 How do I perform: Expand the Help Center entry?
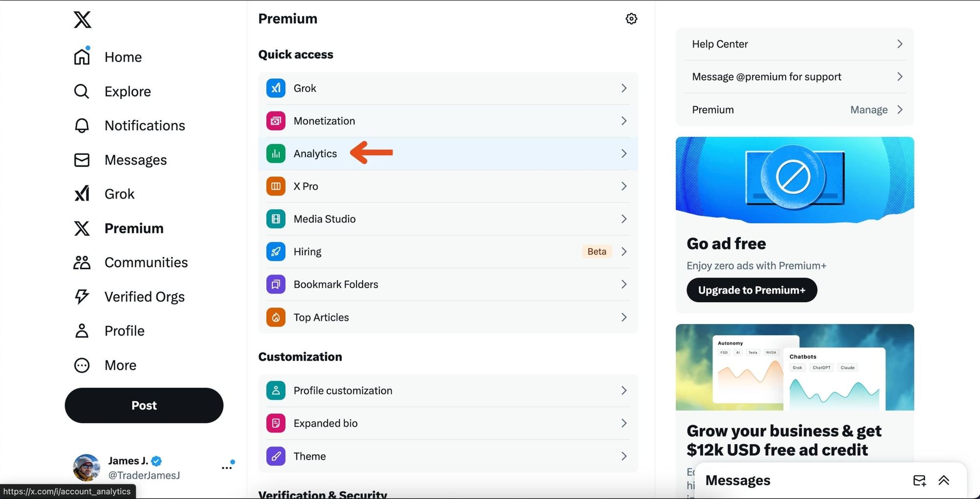pyautogui.click(x=900, y=44)
